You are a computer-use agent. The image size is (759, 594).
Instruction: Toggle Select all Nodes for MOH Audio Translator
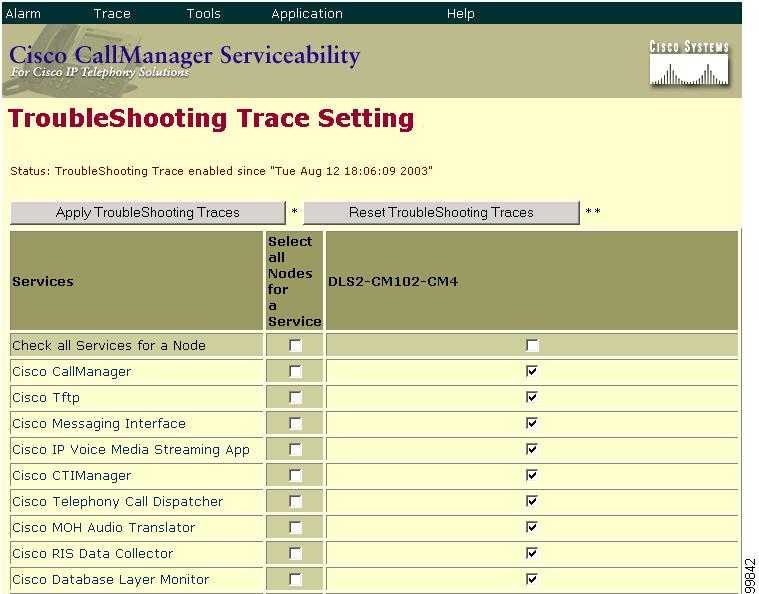coord(295,528)
